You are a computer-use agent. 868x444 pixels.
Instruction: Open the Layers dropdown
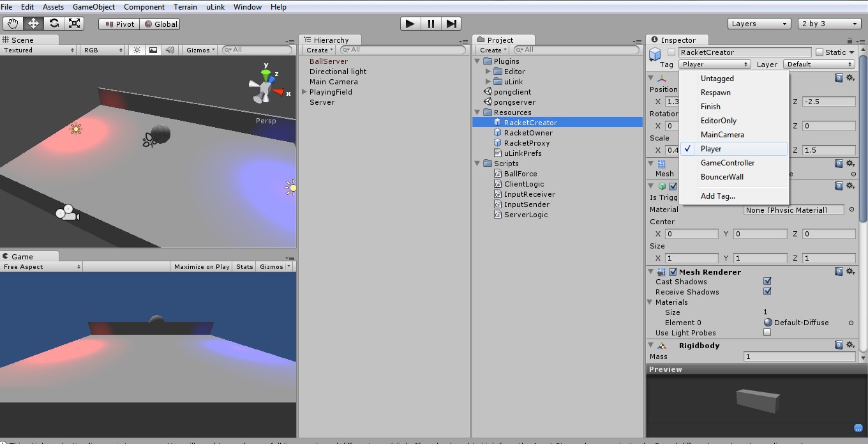pos(759,24)
